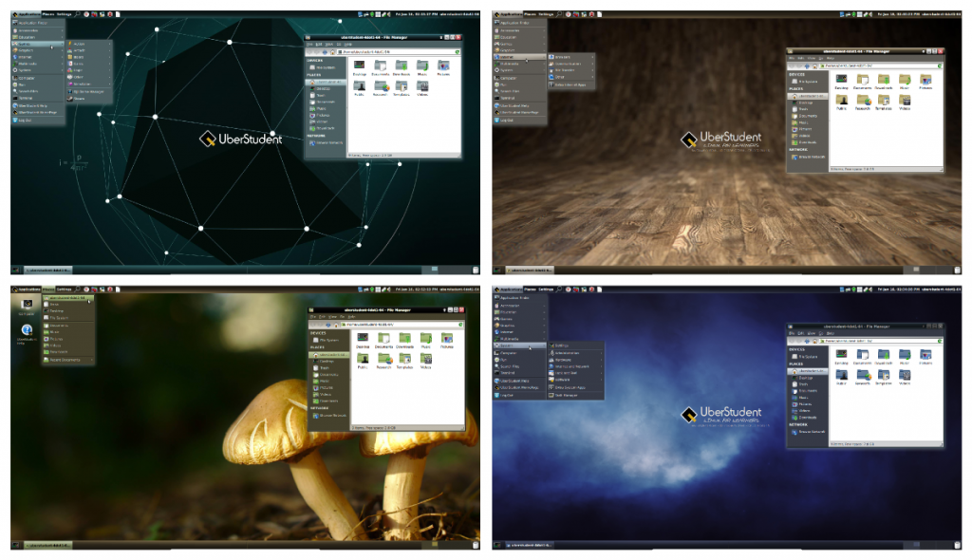Open Templates folder in the mushroom desktop's file manager
Viewport: 972px width, 560px height.
coord(404,361)
